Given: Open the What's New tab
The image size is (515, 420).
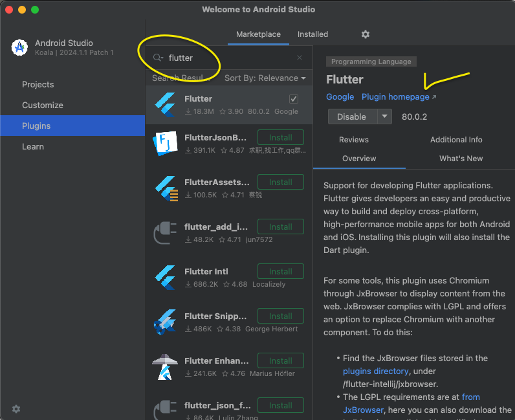Looking at the screenshot, I should pyautogui.click(x=461, y=159).
